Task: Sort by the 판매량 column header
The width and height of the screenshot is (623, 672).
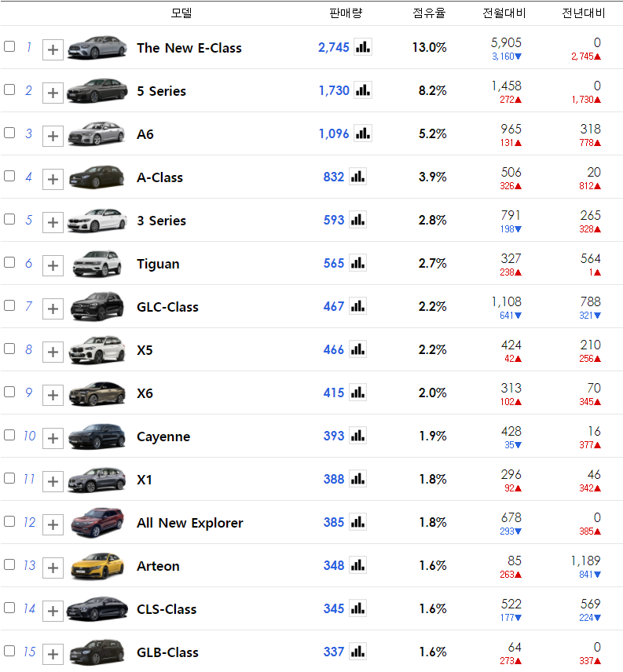Action: (x=346, y=13)
